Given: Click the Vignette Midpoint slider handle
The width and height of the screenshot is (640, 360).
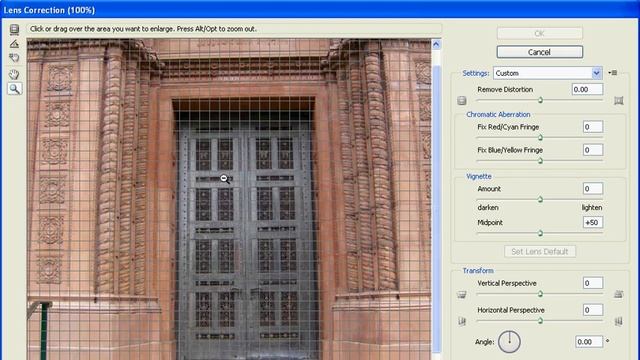Looking at the screenshot, I should point(540,233).
